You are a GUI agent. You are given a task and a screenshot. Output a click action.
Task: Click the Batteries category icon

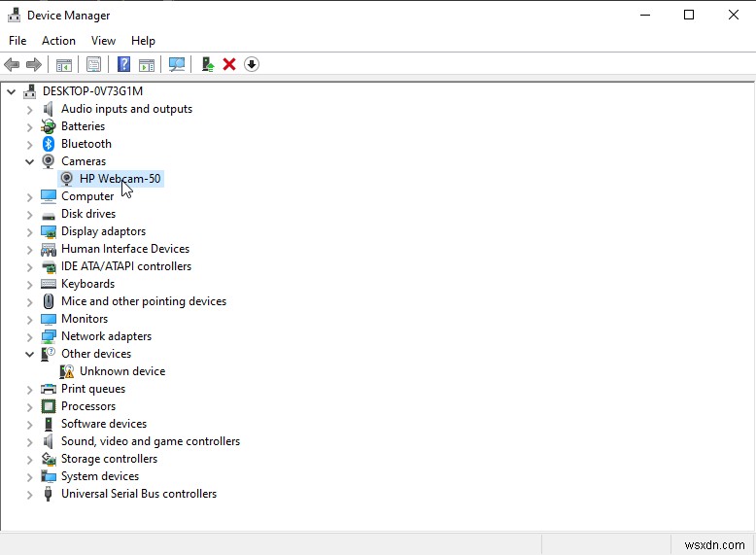[x=49, y=126]
